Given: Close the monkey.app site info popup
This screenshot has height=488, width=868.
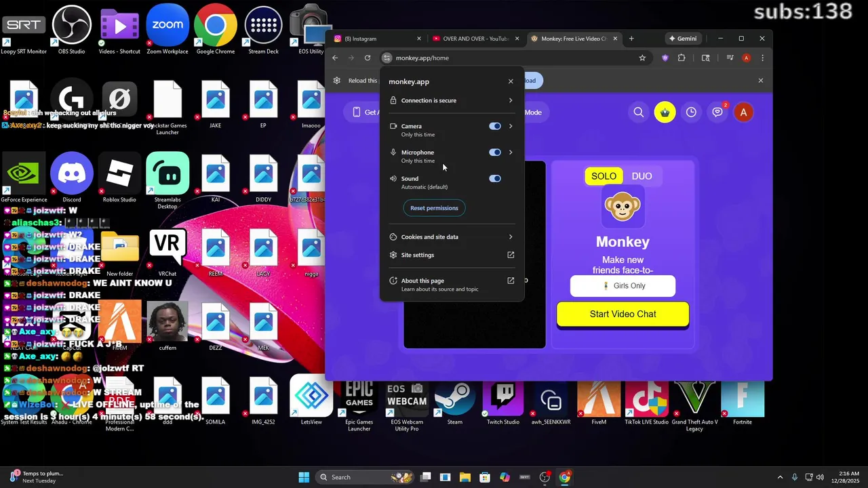Looking at the screenshot, I should (511, 81).
